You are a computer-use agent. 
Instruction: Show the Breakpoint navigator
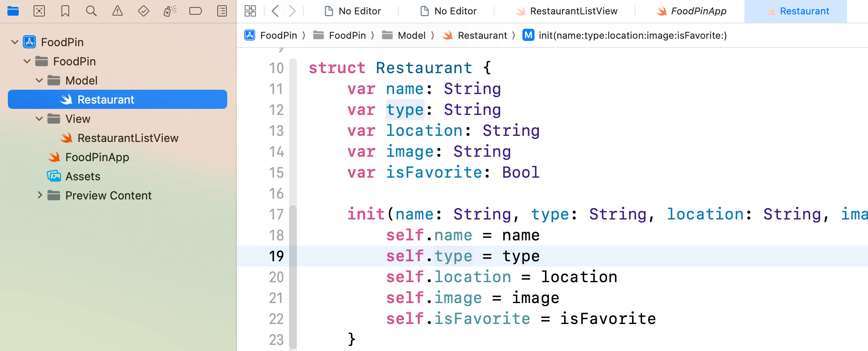click(x=196, y=11)
